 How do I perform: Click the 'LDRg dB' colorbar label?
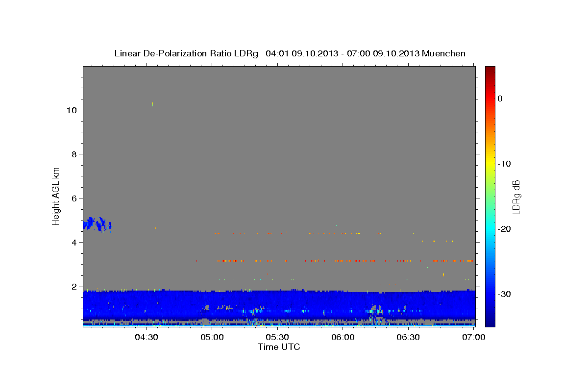click(x=515, y=196)
